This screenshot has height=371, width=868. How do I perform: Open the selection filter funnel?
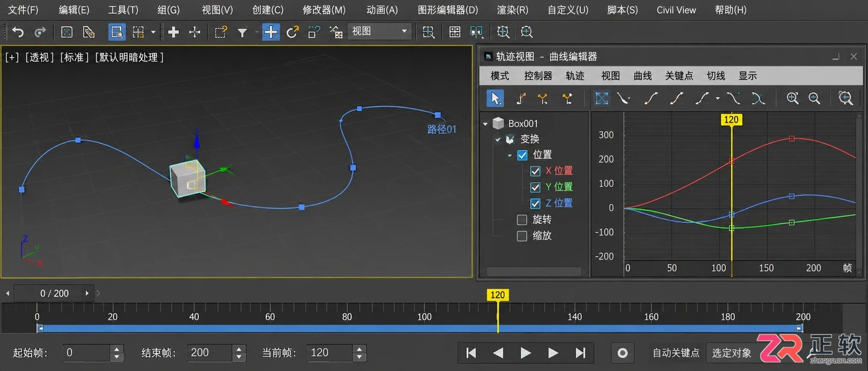pyautogui.click(x=242, y=33)
